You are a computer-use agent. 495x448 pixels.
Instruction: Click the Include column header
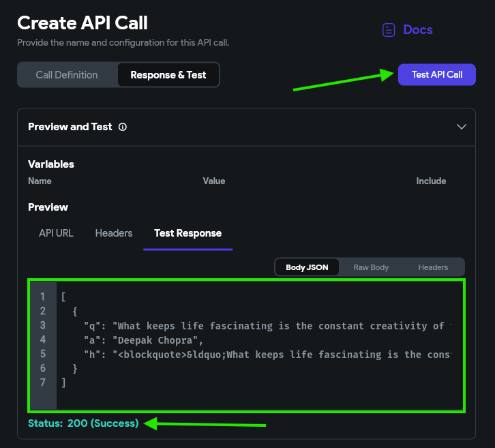click(x=431, y=181)
